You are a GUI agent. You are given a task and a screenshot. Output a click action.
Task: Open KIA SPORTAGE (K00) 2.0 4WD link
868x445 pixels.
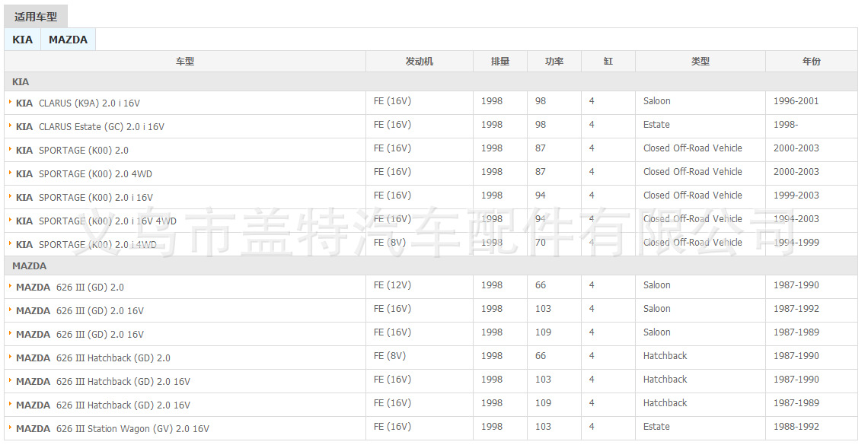coord(85,174)
